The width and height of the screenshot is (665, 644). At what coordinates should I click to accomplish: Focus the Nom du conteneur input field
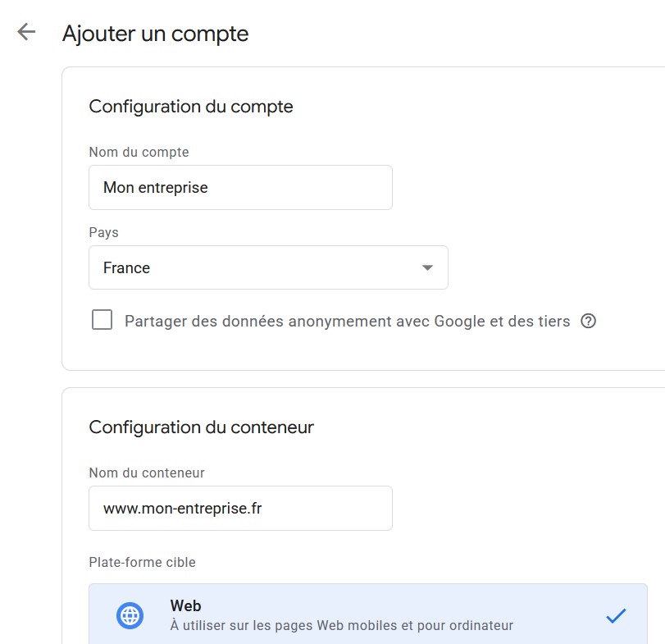(240, 509)
